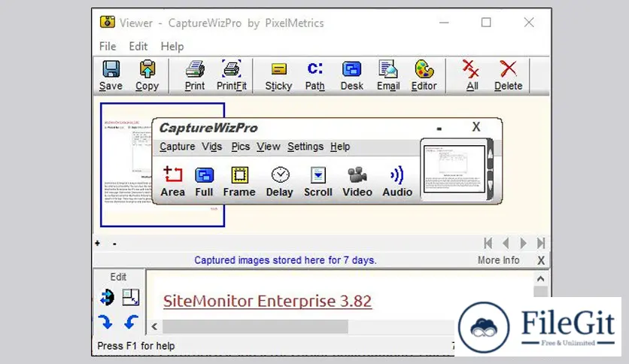Maximize the Viewer window

(486, 23)
